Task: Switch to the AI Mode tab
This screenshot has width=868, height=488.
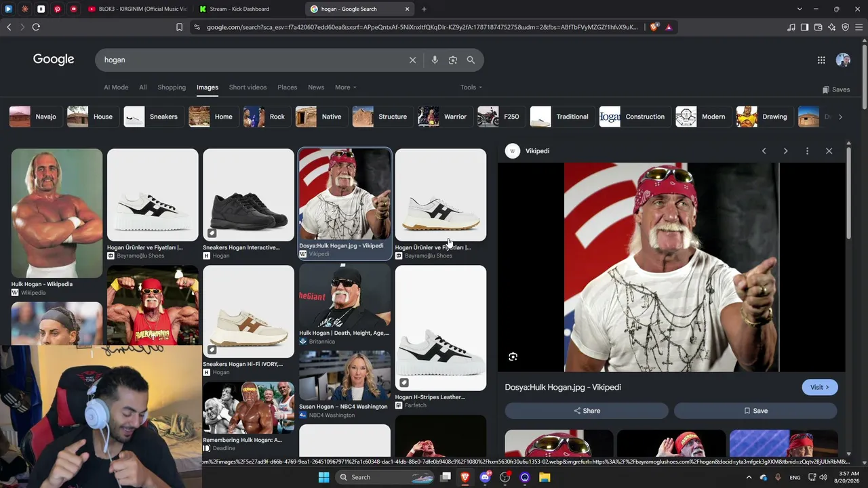Action: pos(116,87)
